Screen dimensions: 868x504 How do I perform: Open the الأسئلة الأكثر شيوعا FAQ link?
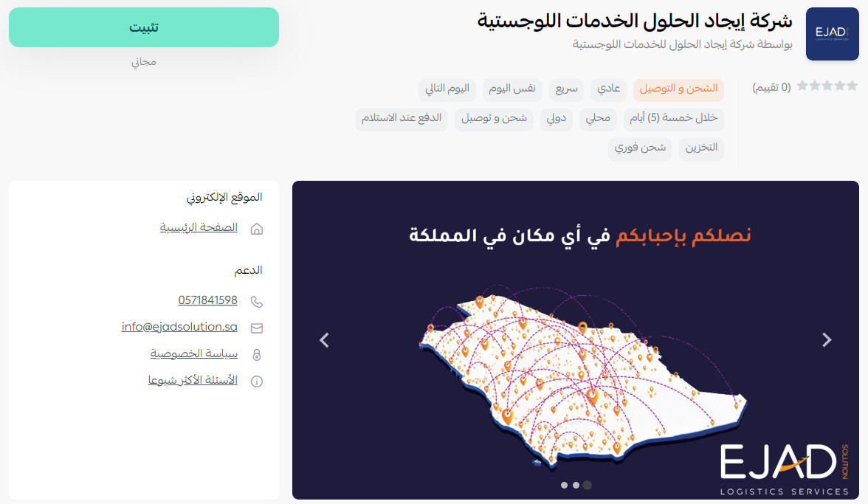193,380
